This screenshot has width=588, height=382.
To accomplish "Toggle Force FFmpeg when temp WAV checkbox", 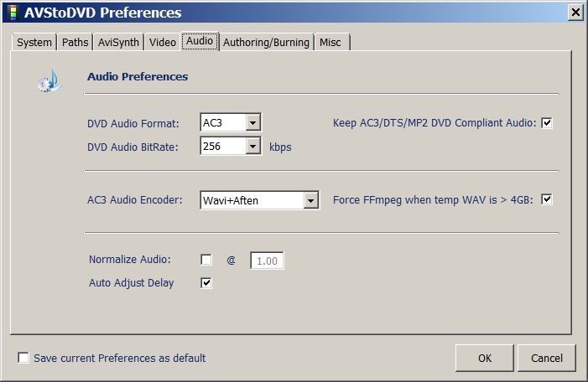I will point(547,199).
